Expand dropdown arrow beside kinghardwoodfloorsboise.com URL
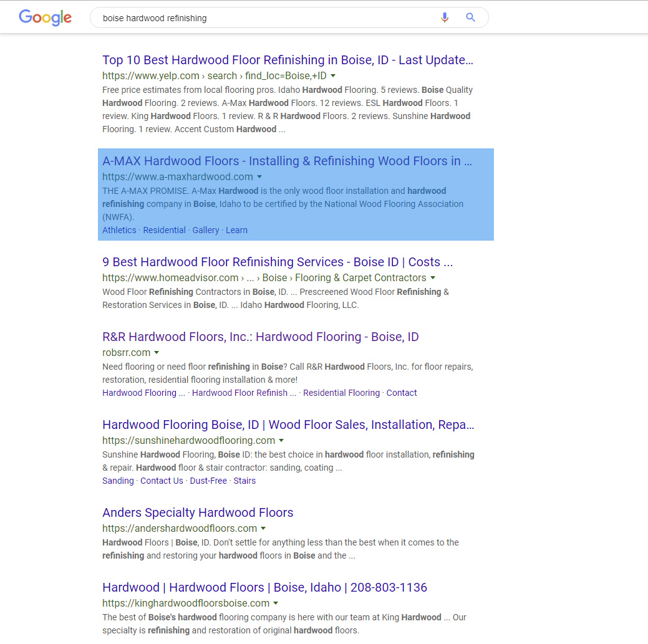The image size is (648, 644). 276,603
